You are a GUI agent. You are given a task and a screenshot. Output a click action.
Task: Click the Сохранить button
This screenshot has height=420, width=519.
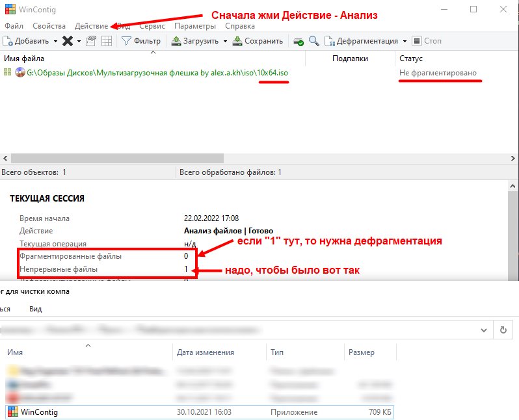pos(258,41)
